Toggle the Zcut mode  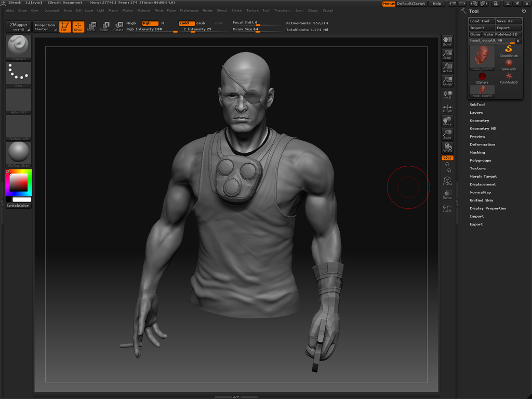point(219,23)
